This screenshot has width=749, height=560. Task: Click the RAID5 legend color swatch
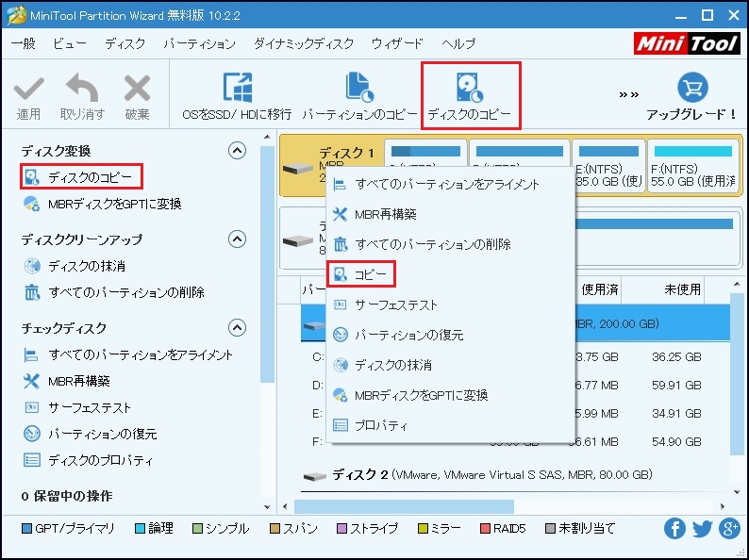pos(485,529)
